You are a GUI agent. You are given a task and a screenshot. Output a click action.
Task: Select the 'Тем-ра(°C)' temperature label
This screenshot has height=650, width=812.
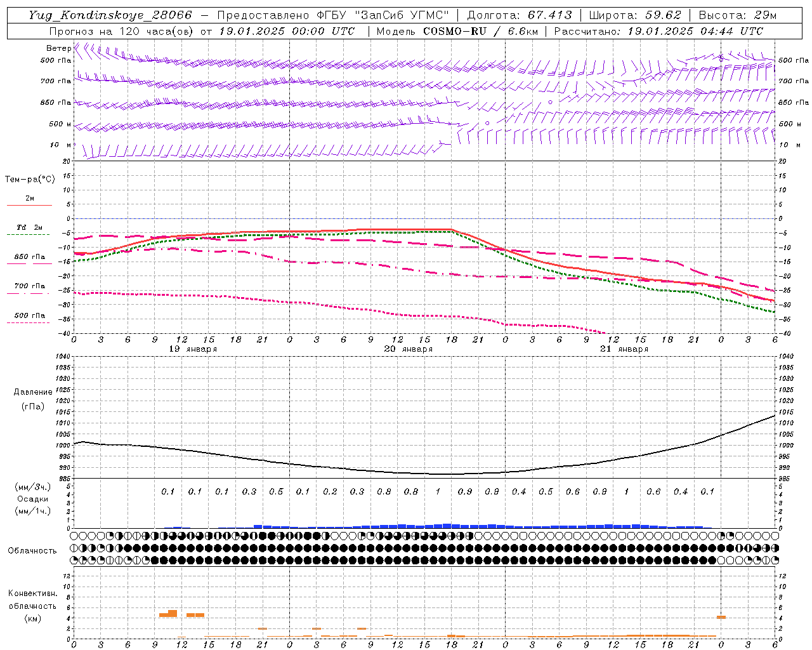pyautogui.click(x=30, y=180)
